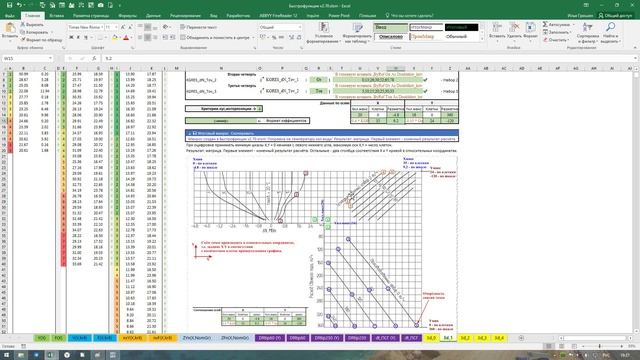Switch to Page Break Preview in the status bar
The image size is (640, 360).
pyautogui.click(x=574, y=346)
